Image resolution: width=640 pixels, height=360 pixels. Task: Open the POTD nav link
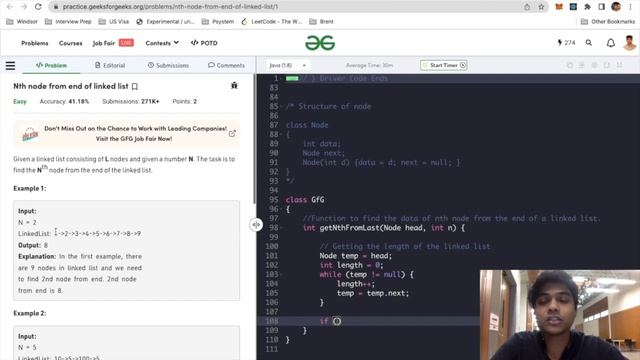click(204, 43)
